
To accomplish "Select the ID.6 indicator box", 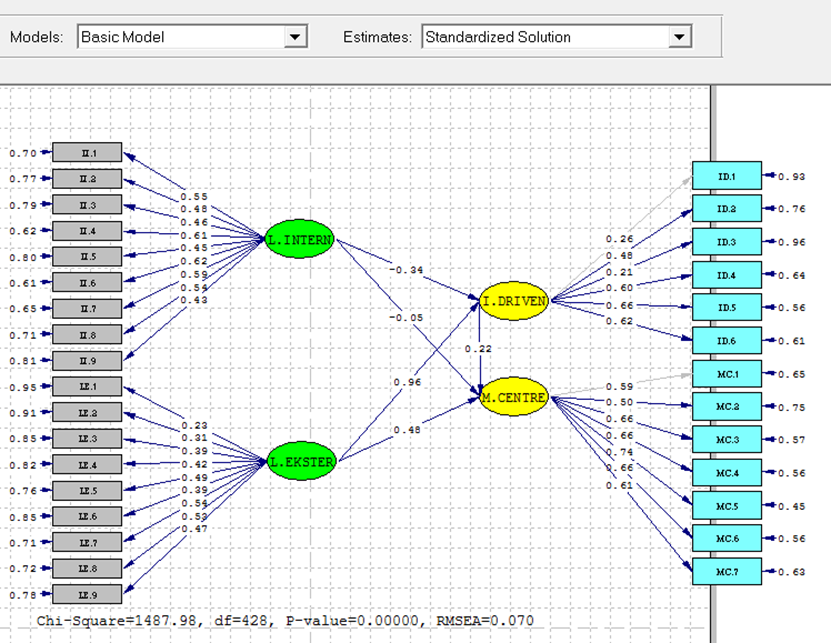I will click(x=727, y=340).
